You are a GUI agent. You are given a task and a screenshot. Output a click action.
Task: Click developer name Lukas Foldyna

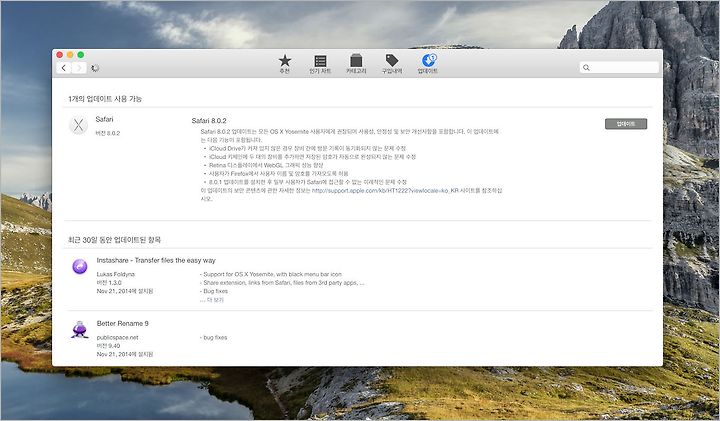[x=116, y=275]
